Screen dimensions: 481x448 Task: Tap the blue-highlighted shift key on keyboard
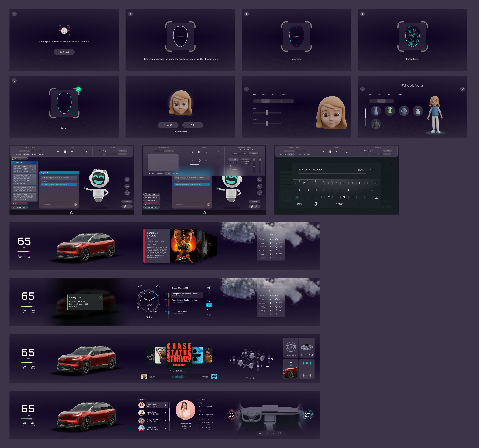coord(297,197)
